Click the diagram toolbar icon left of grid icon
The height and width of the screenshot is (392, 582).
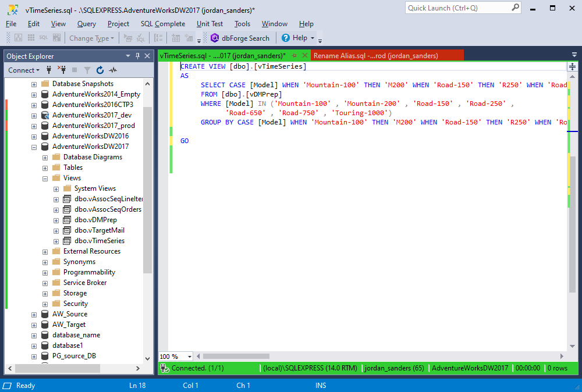pos(18,38)
